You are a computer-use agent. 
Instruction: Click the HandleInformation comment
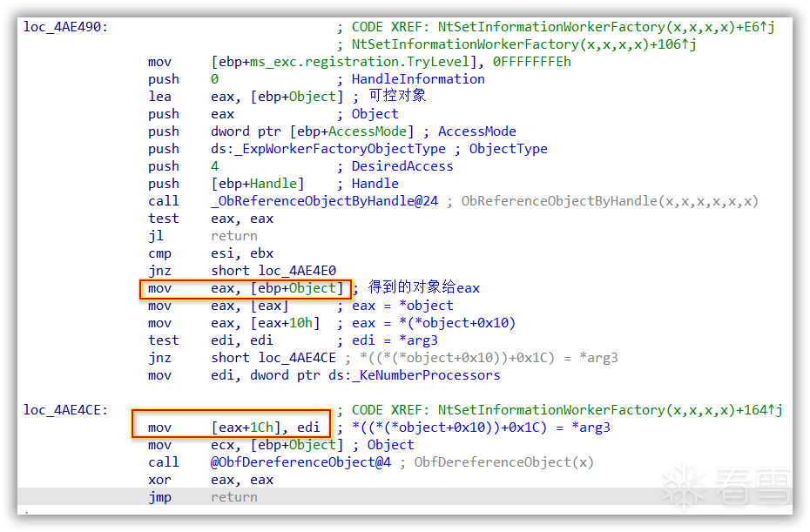pyautogui.click(x=418, y=79)
